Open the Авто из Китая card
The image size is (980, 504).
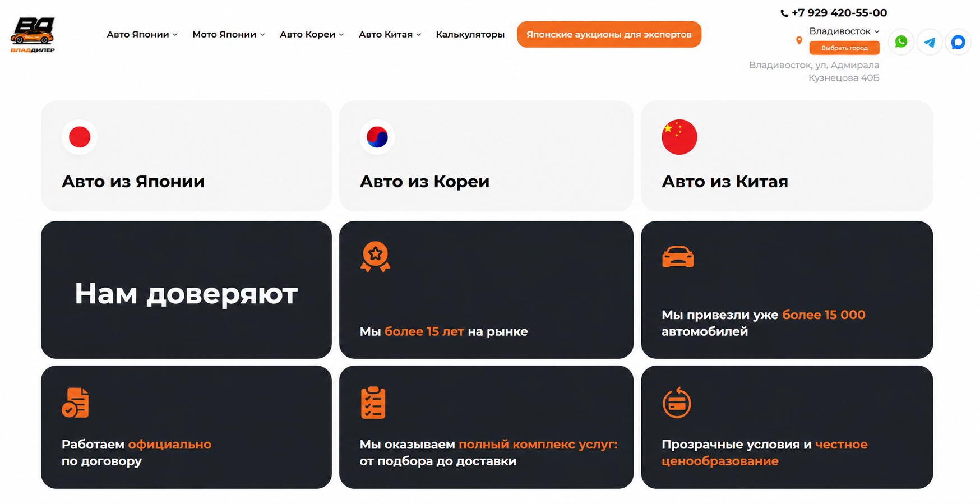click(787, 156)
